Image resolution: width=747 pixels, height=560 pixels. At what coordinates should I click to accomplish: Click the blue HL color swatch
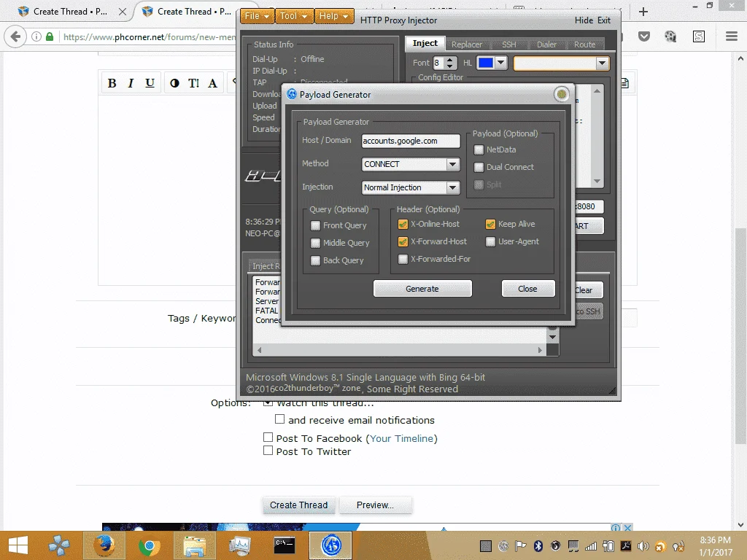click(485, 63)
